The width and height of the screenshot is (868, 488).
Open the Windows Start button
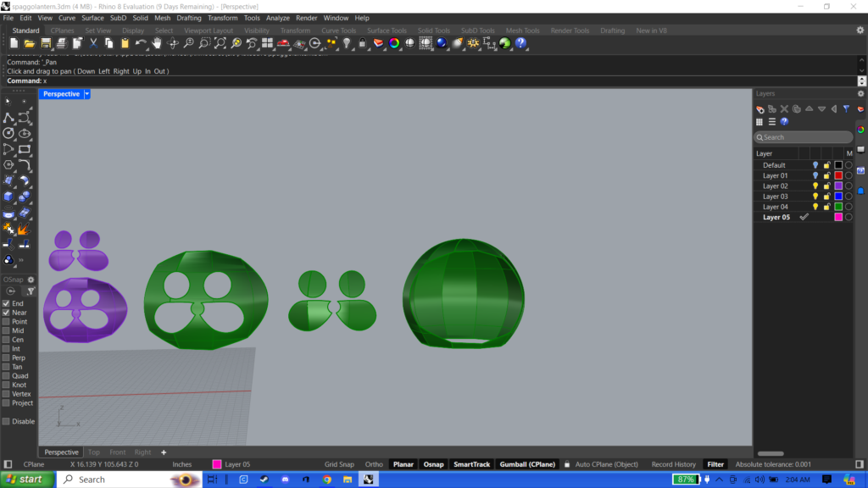(x=28, y=480)
